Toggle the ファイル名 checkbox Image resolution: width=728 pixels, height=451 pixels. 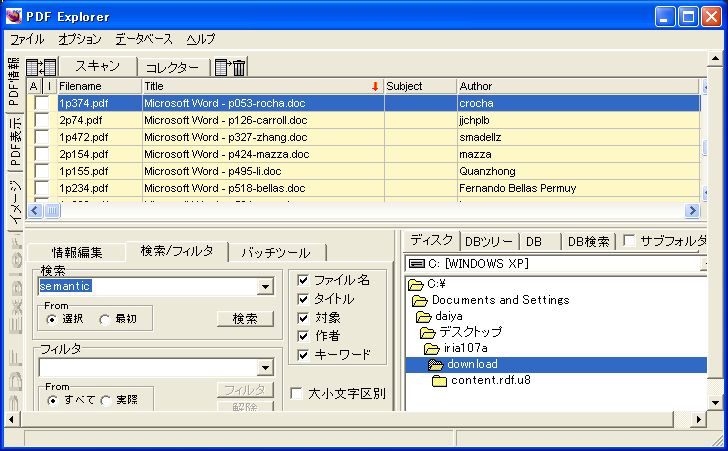tap(303, 280)
